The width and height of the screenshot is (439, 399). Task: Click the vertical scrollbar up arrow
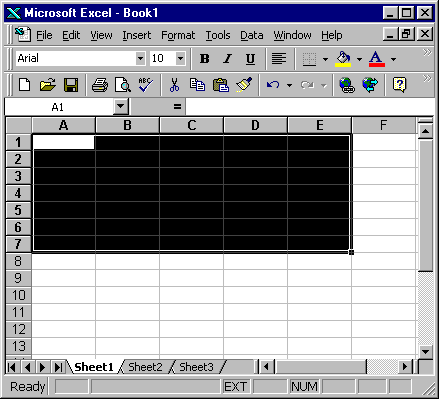pyautogui.click(x=425, y=131)
